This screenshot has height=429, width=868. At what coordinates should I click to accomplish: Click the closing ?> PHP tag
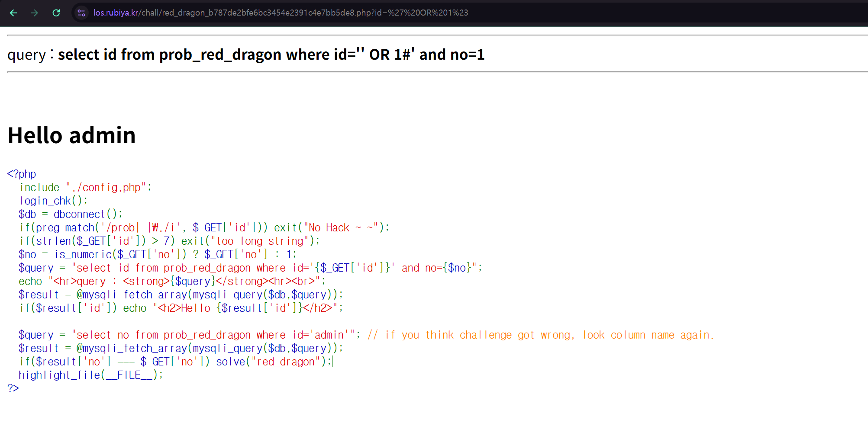pyautogui.click(x=13, y=388)
